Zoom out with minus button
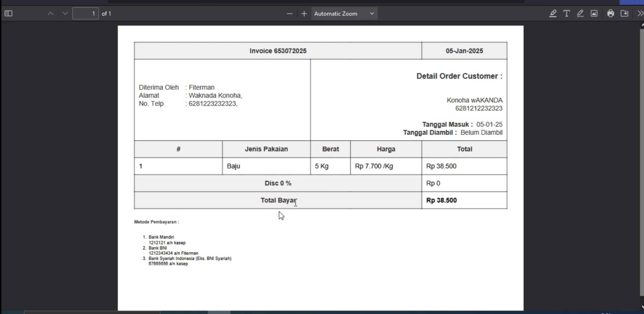This screenshot has height=314, width=644. [290, 14]
